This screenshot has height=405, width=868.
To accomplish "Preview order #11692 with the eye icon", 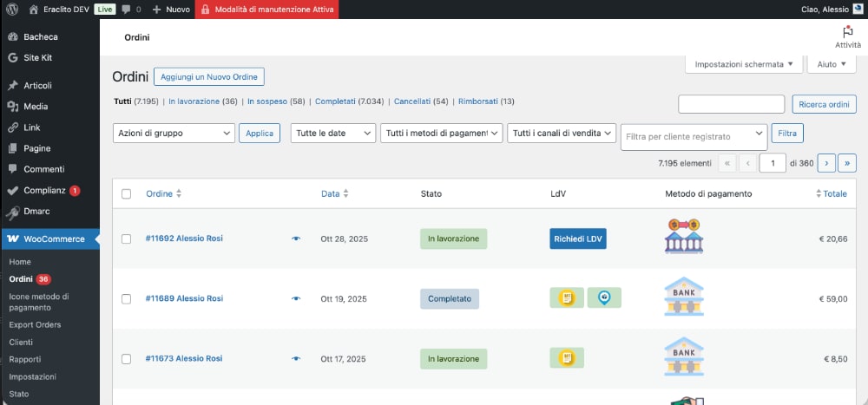I will point(296,238).
